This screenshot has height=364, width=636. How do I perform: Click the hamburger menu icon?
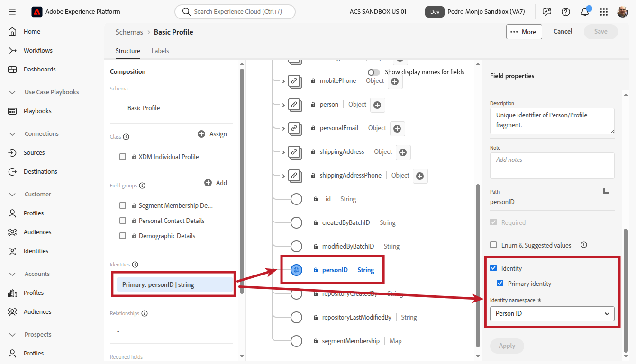tap(12, 11)
